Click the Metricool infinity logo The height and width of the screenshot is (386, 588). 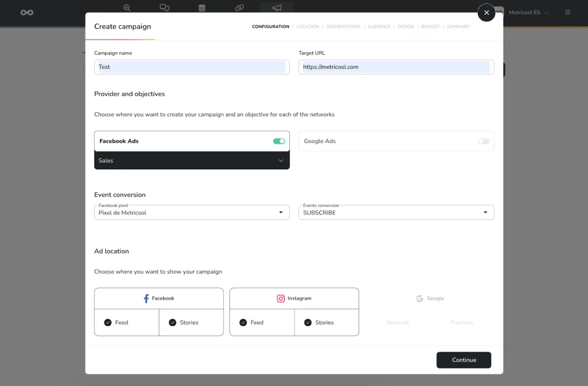(26, 13)
